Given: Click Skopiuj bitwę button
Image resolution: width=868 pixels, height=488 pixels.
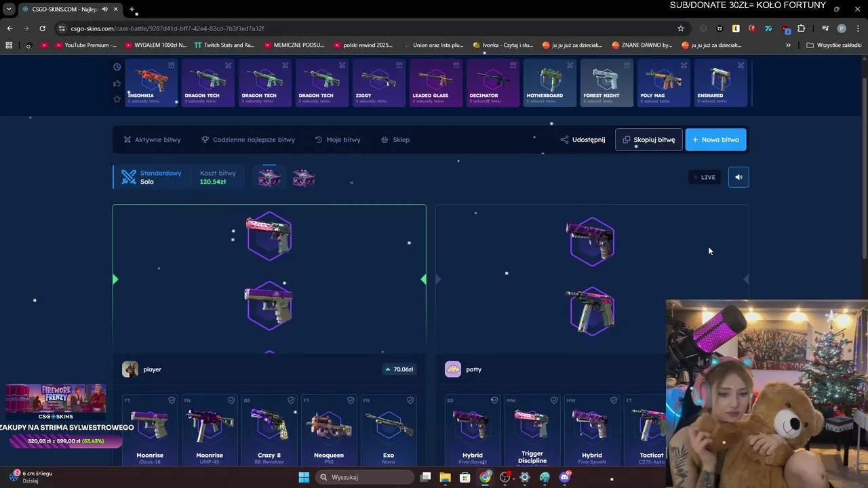Looking at the screenshot, I should (x=649, y=140).
